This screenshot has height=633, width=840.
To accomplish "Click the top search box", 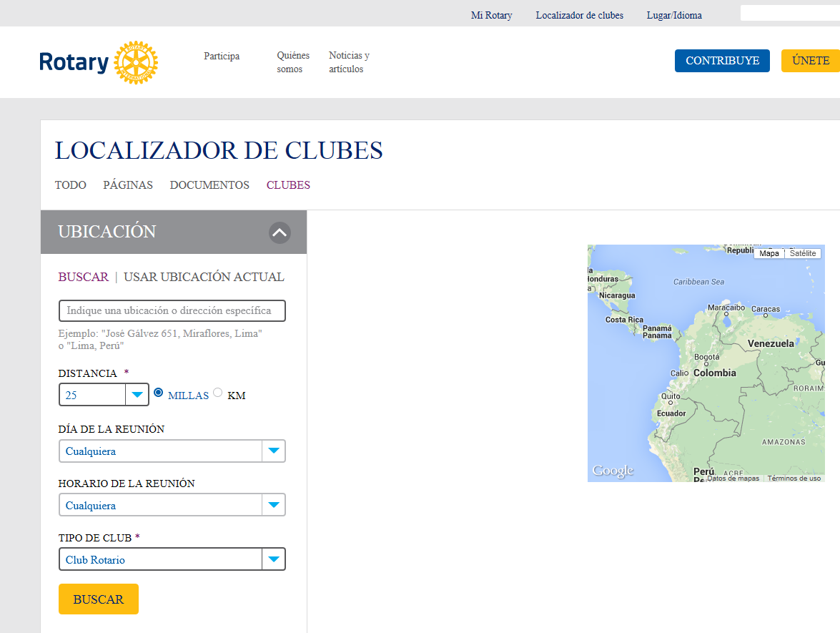I will coord(790,13).
